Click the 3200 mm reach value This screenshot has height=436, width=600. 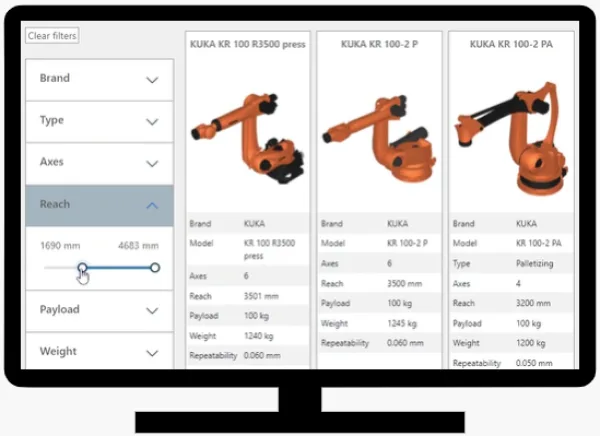pos(533,303)
